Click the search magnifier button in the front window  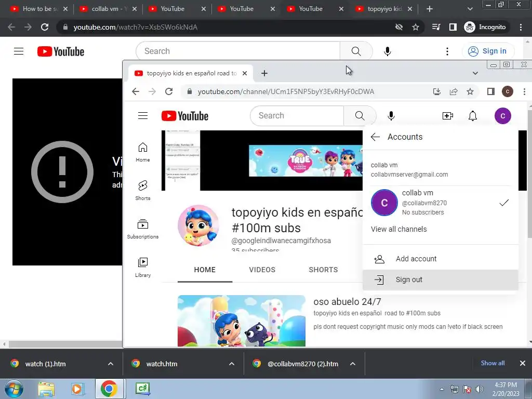pos(360,116)
